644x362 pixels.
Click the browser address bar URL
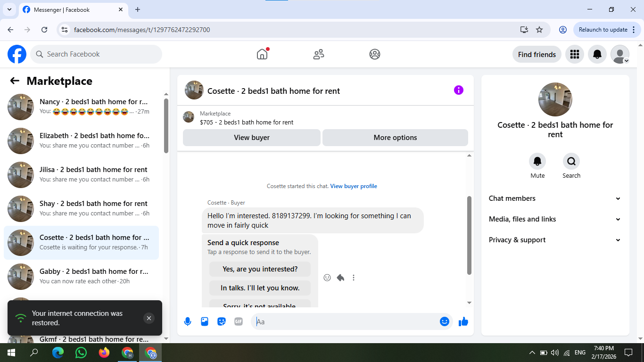coord(142,30)
